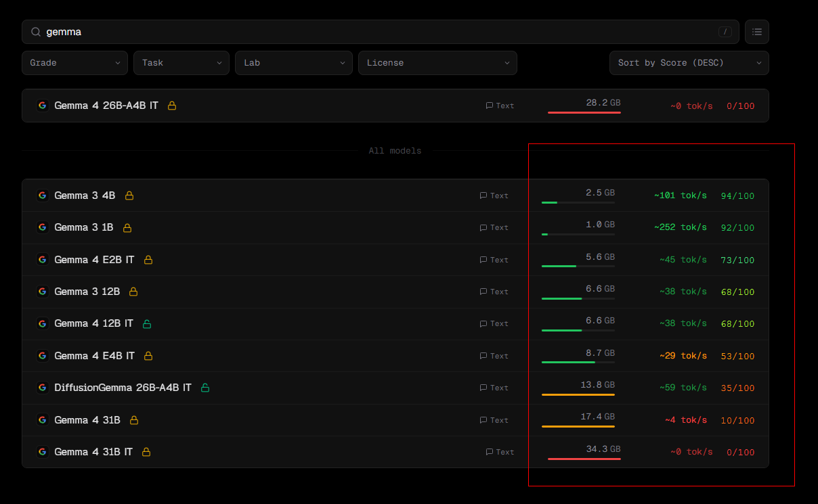Click the Google logo on the Gemma 4 31B IT row
The height and width of the screenshot is (504, 818).
tap(43, 452)
